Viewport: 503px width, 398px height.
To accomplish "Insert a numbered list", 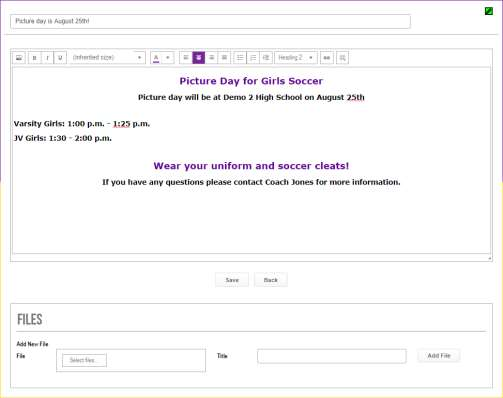I will pos(253,58).
